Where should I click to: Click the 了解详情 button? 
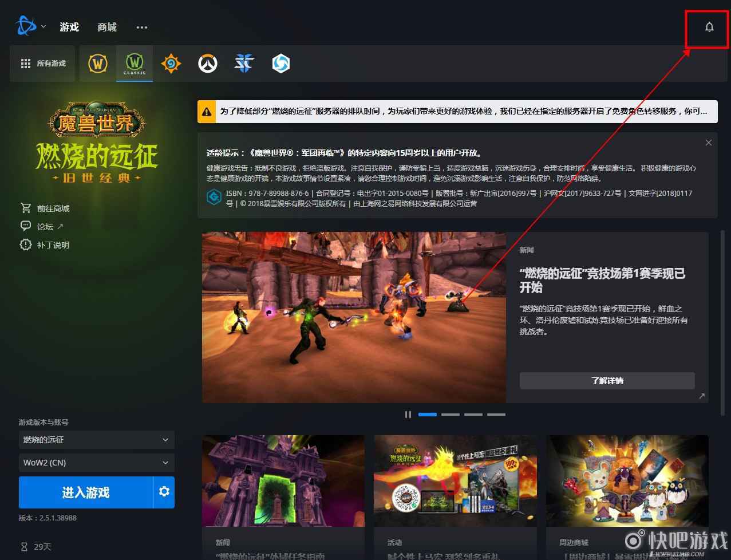[x=607, y=381]
